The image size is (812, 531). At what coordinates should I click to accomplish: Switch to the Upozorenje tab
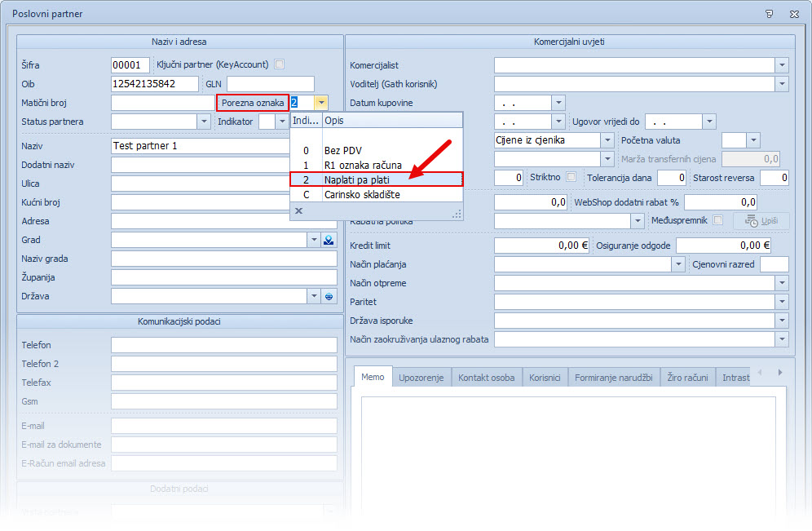420,378
